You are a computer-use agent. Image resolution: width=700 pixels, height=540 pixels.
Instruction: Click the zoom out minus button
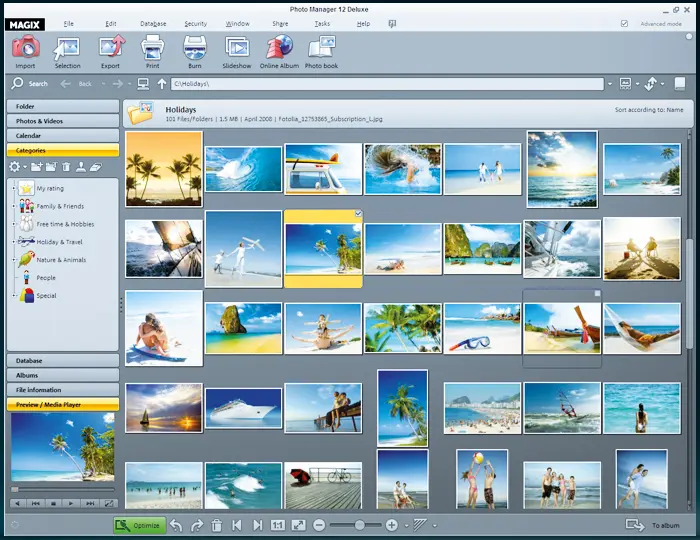tap(319, 525)
